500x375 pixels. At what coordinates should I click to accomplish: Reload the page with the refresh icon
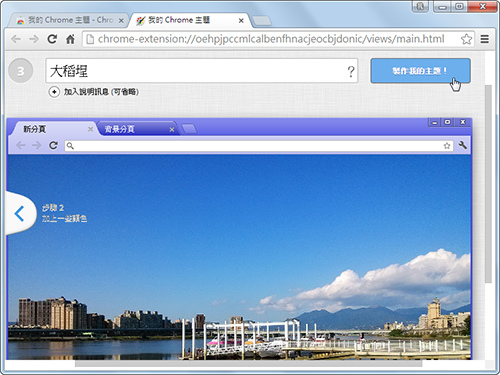pyautogui.click(x=52, y=39)
